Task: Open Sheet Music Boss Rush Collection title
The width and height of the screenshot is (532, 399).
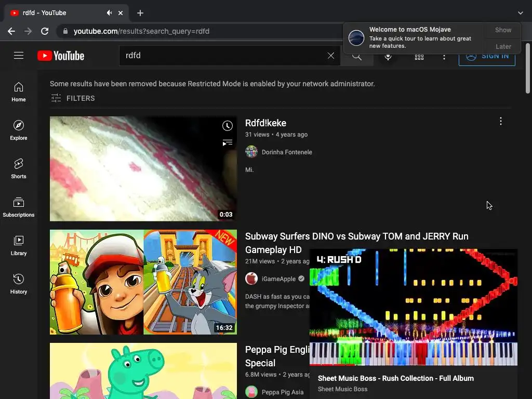Action: (x=395, y=378)
